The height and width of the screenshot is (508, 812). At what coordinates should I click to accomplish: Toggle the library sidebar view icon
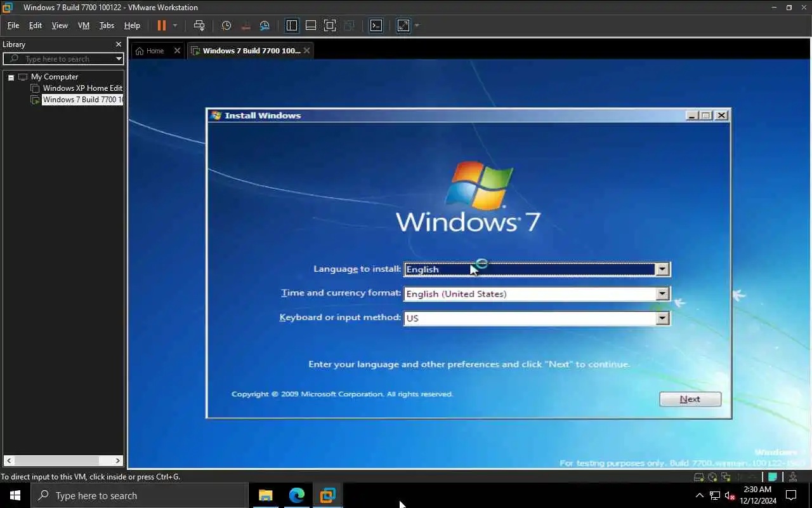[292, 25]
